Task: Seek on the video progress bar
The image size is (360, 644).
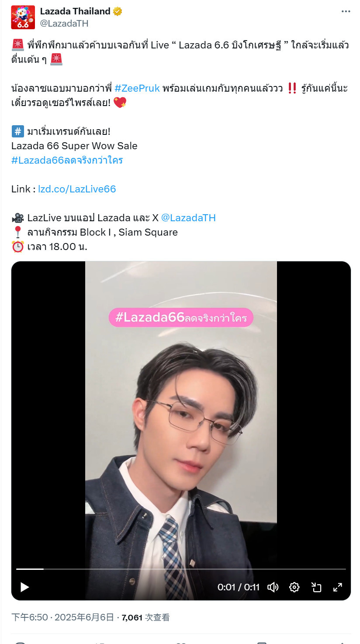Action: pyautogui.click(x=181, y=569)
